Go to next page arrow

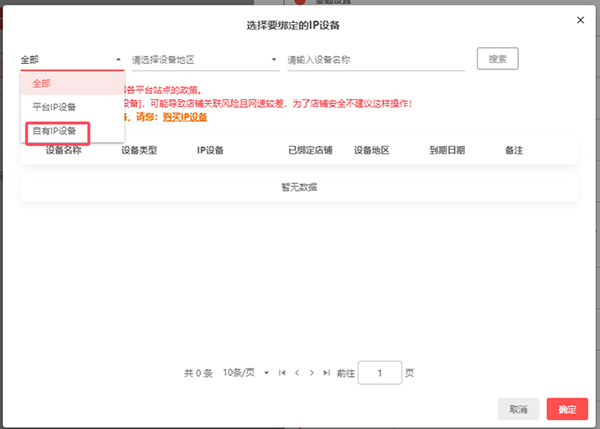pyautogui.click(x=312, y=373)
